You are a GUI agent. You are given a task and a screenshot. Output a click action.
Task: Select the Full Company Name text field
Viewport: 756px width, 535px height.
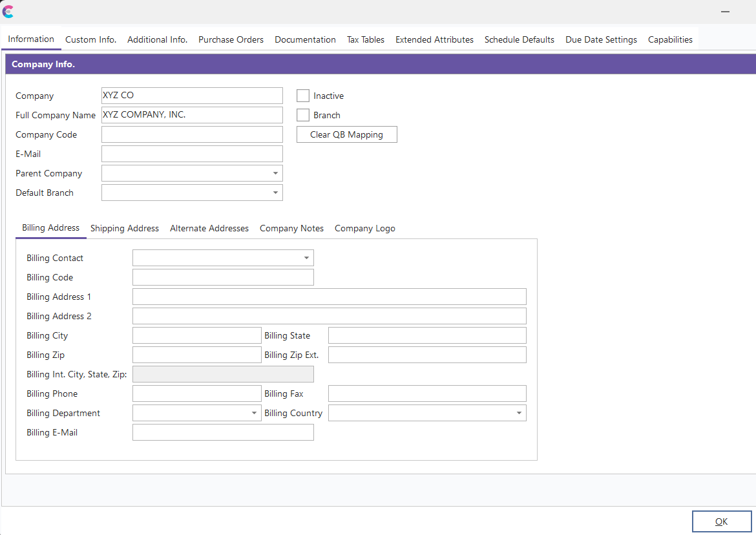pos(192,115)
